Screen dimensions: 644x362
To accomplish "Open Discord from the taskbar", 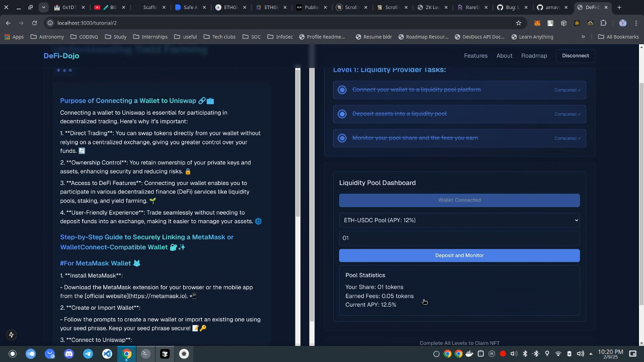I will 69,354.
